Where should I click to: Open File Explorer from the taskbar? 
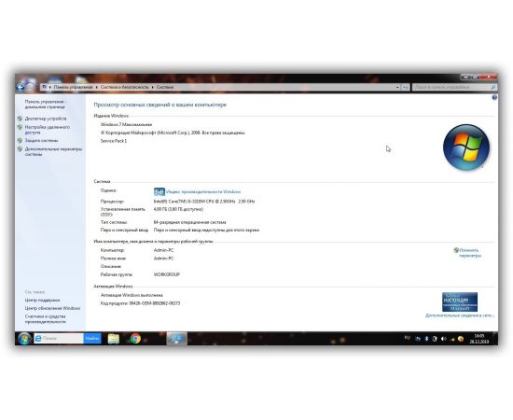tap(114, 339)
